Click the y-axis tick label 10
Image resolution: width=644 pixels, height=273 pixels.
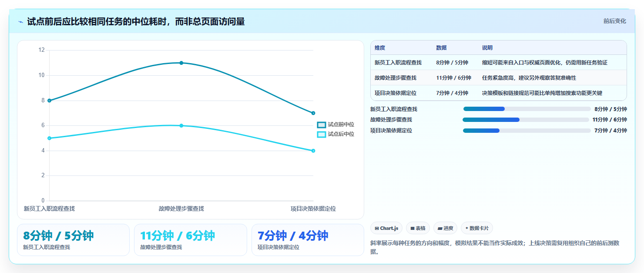coord(42,75)
